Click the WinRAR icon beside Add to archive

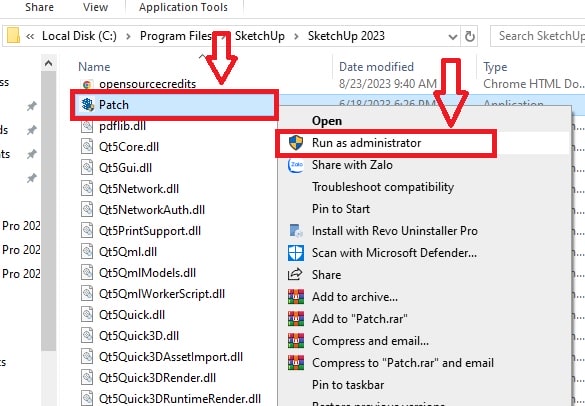coord(296,297)
